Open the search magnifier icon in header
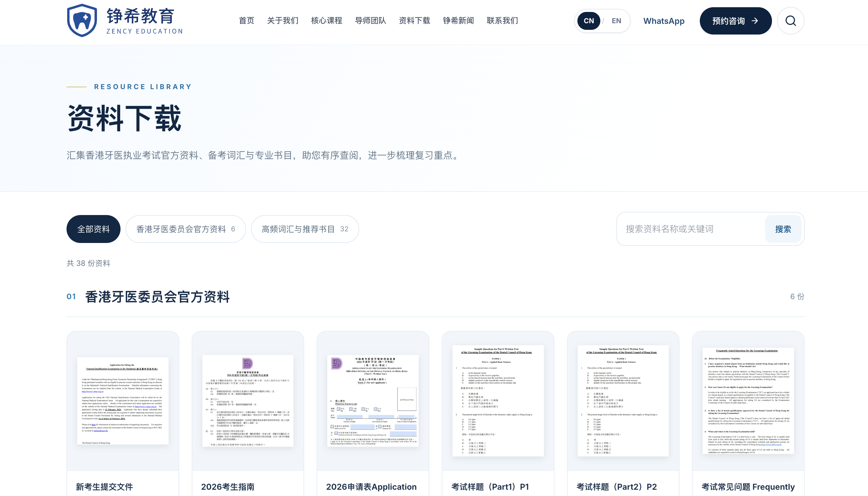Viewport: 868px width, 496px height. pos(790,21)
